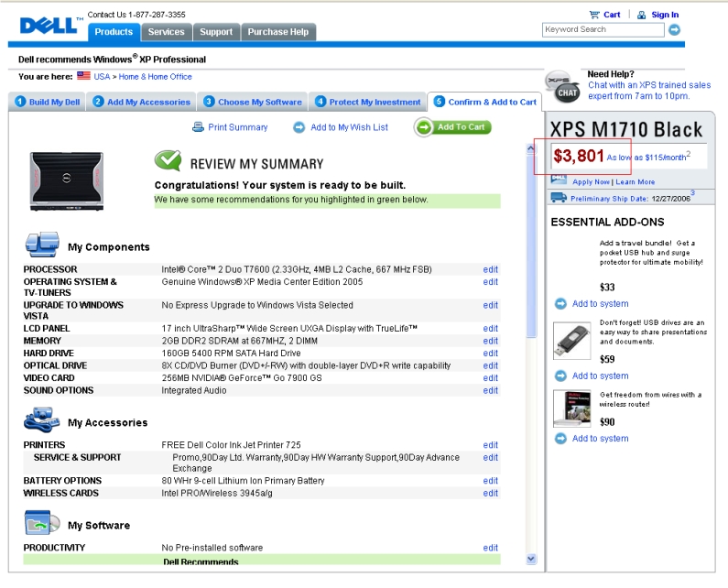This screenshot has width=728, height=588.
Task: Click the USA breadcrumb link
Action: (x=102, y=77)
